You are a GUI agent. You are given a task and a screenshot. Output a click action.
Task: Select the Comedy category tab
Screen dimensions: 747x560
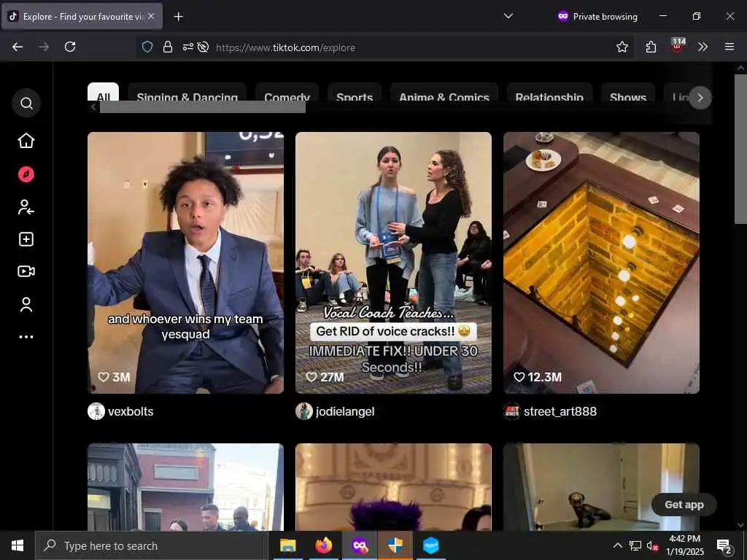click(287, 93)
